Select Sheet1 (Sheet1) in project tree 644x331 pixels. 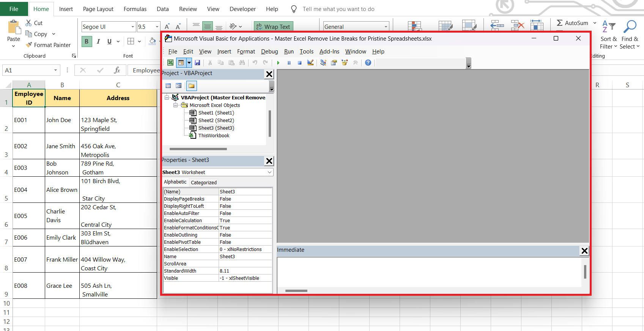tap(216, 113)
